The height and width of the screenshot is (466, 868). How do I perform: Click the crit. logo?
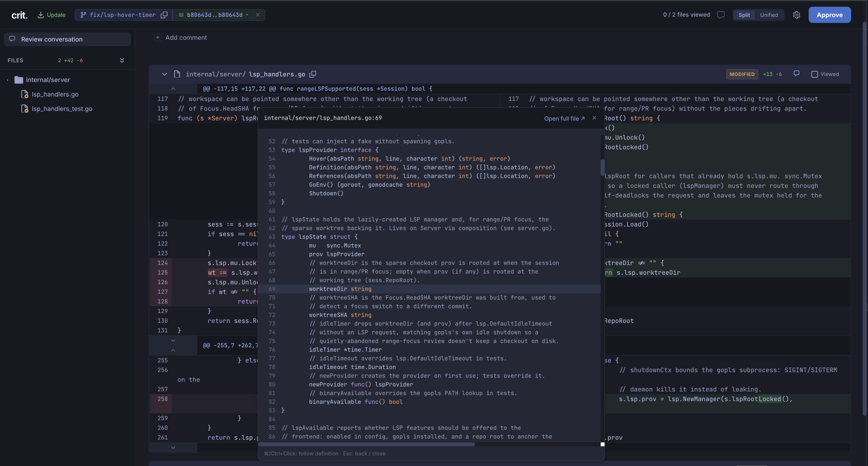tap(20, 15)
